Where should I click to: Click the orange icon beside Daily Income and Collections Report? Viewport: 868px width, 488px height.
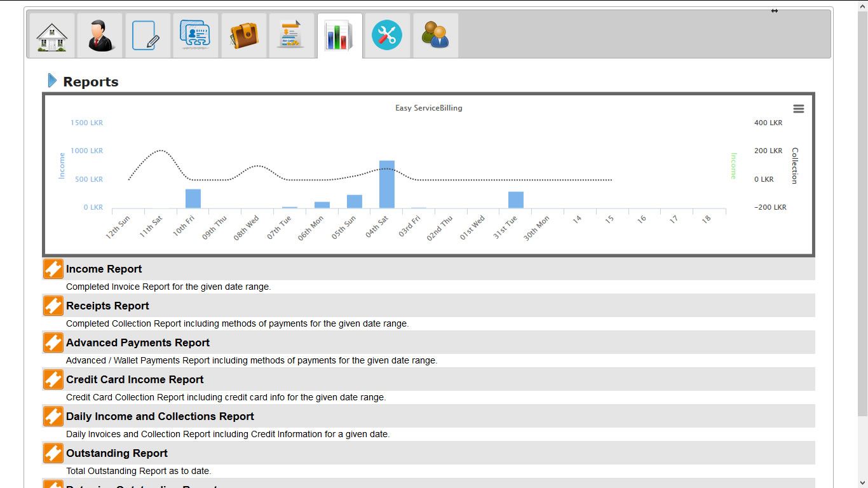(x=53, y=416)
